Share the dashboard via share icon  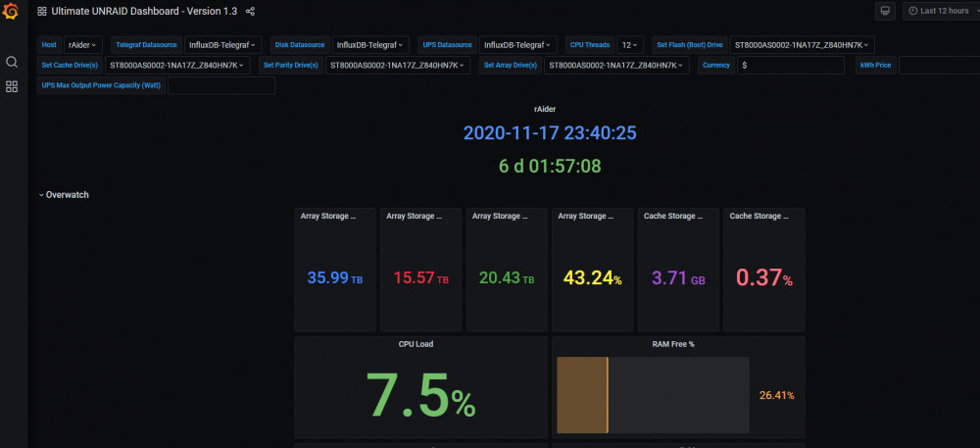pos(250,11)
